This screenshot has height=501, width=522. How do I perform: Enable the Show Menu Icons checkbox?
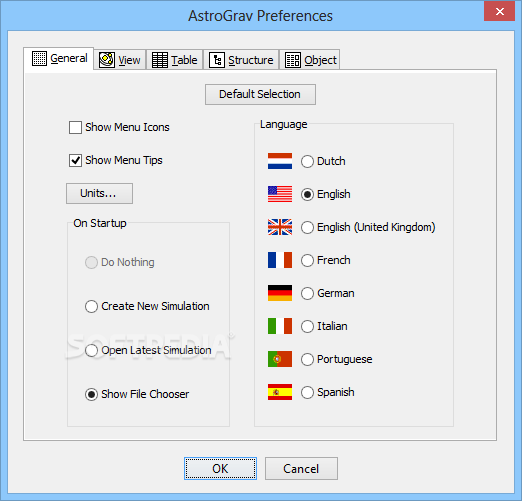(x=75, y=127)
